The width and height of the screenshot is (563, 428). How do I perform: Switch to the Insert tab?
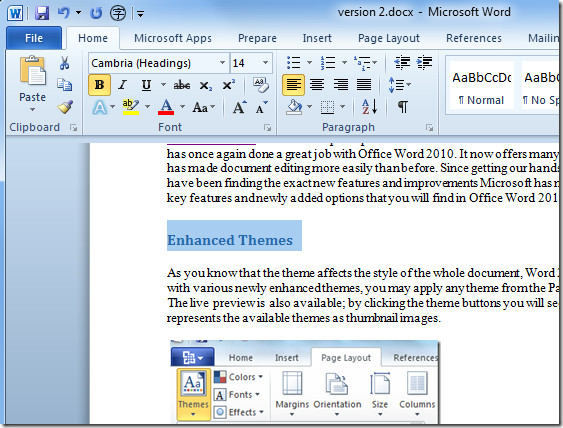click(x=317, y=38)
